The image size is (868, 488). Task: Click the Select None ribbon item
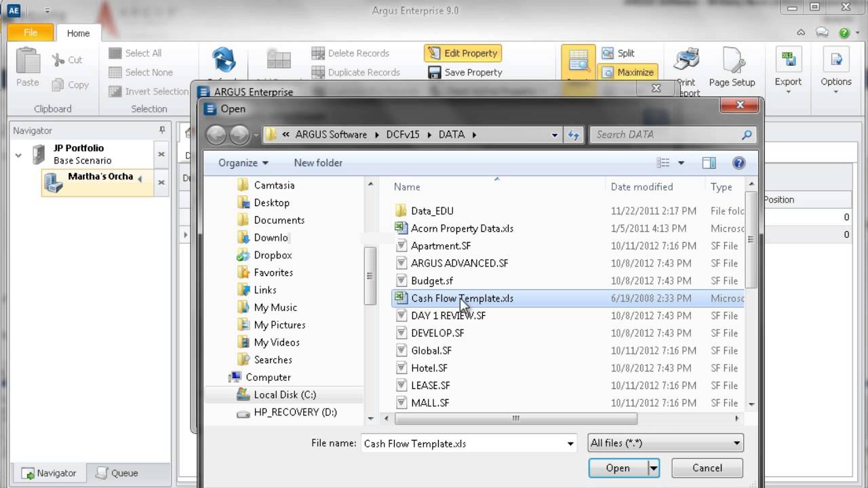140,72
